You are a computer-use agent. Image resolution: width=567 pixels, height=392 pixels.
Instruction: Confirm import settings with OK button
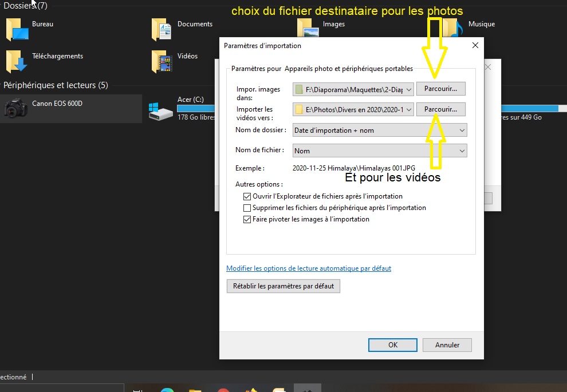click(392, 345)
